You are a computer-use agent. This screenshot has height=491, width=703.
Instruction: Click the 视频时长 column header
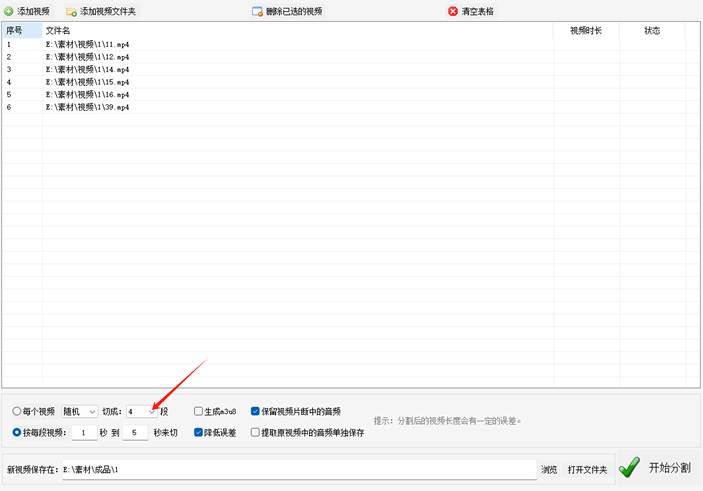coord(586,30)
